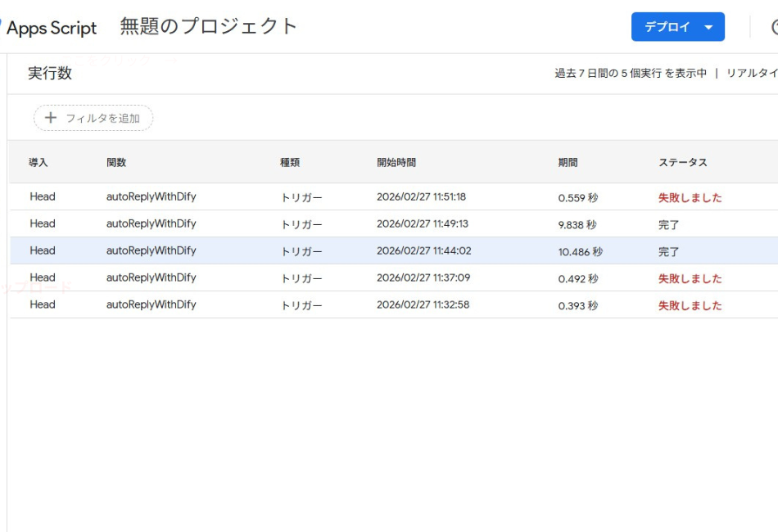778x532 pixels.
Task: Click the Apps Script logo text
Action: [52, 28]
